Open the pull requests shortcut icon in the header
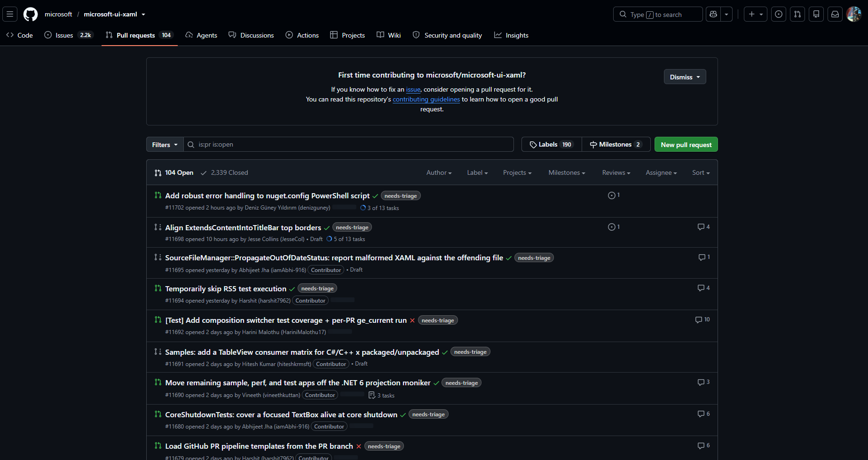The width and height of the screenshot is (868, 460). tap(797, 14)
